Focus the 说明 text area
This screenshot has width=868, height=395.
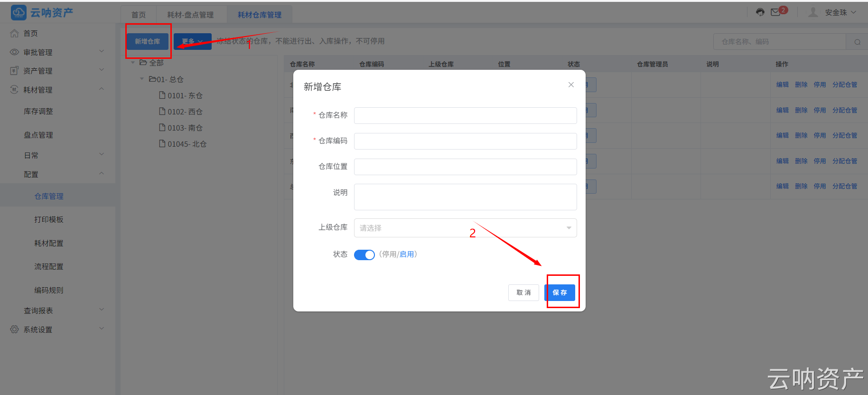click(465, 197)
